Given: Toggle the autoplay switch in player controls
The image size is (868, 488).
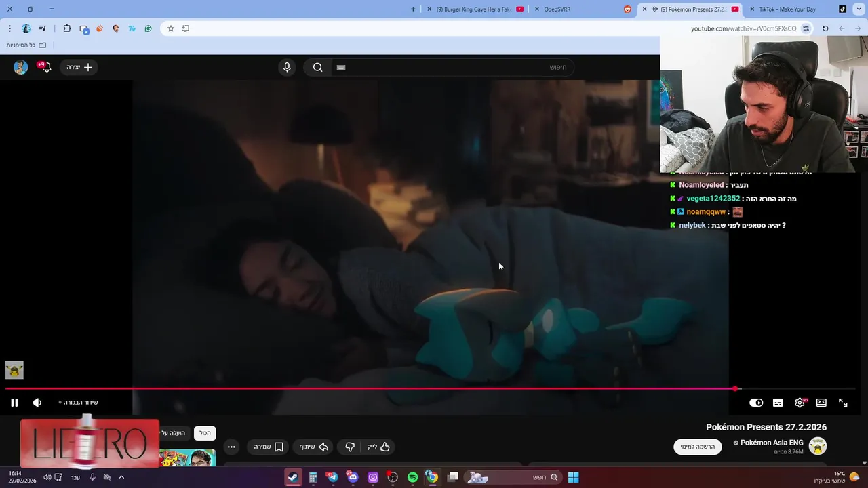Looking at the screenshot, I should pyautogui.click(x=756, y=403).
